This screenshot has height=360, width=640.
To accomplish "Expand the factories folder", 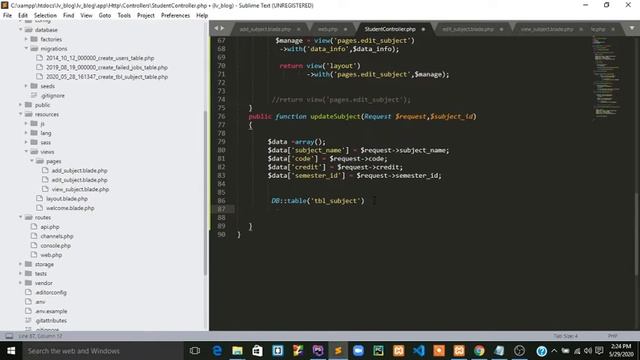I will (26, 39).
